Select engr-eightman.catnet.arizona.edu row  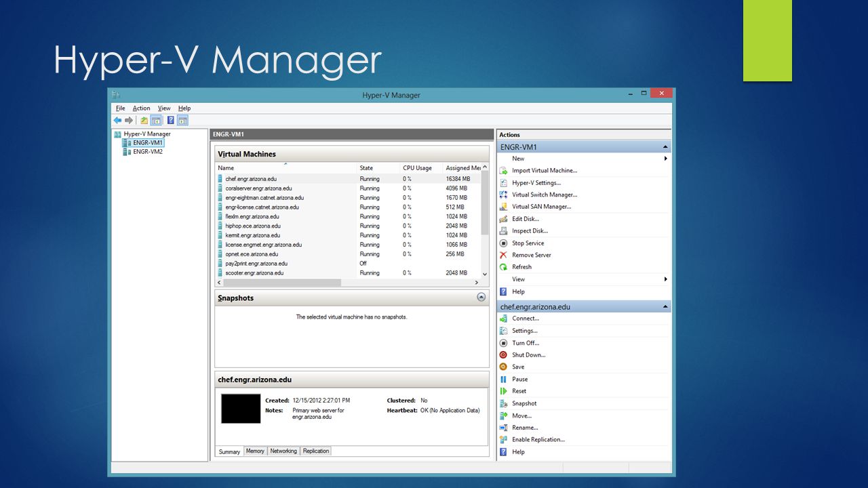point(349,198)
